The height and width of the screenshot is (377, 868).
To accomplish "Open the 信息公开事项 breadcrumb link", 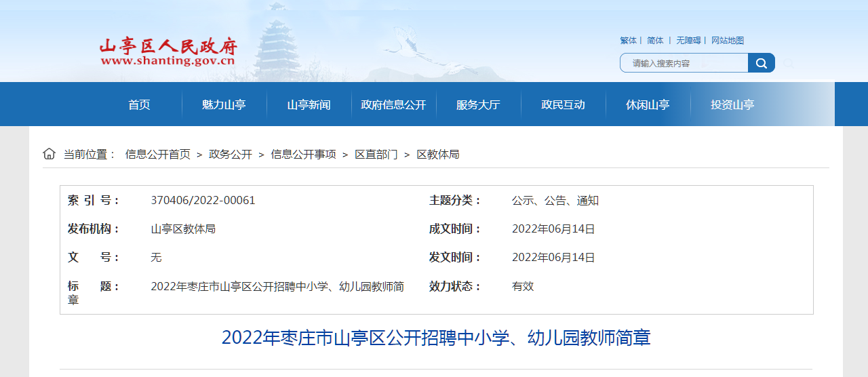I will pyautogui.click(x=303, y=155).
